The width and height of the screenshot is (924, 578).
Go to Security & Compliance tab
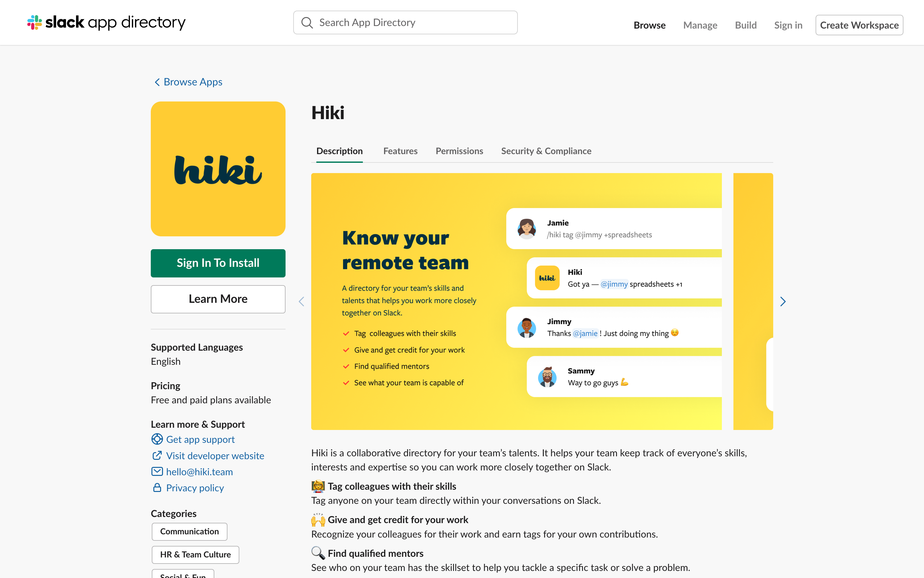(546, 151)
